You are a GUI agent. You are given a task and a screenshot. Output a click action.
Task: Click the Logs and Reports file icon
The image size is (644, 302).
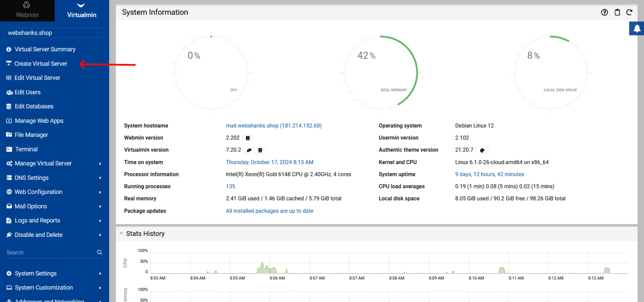(9, 220)
